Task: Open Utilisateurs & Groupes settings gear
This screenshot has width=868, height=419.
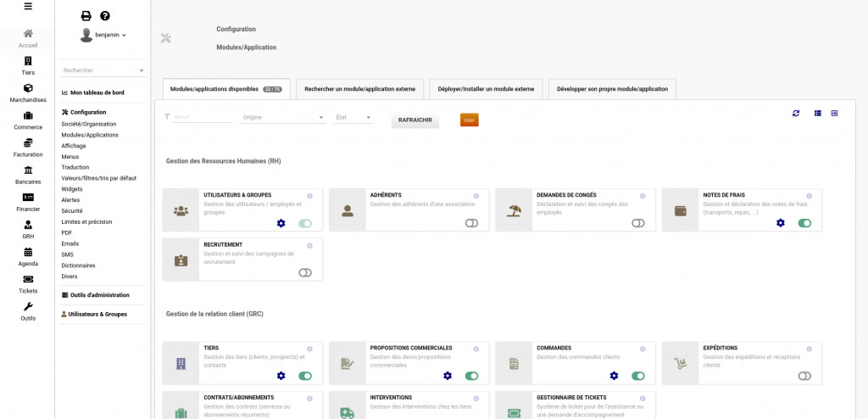Action: pyautogui.click(x=281, y=223)
